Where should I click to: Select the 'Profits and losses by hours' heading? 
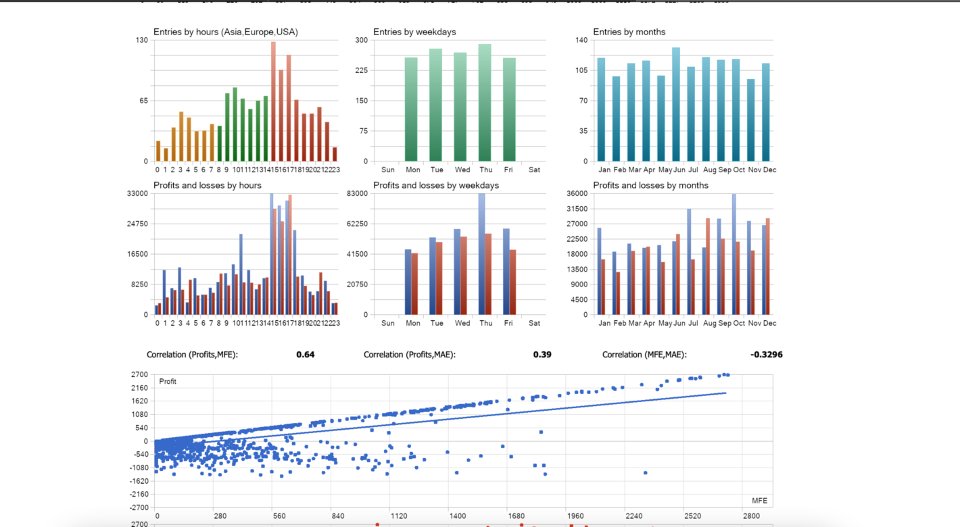point(207,185)
